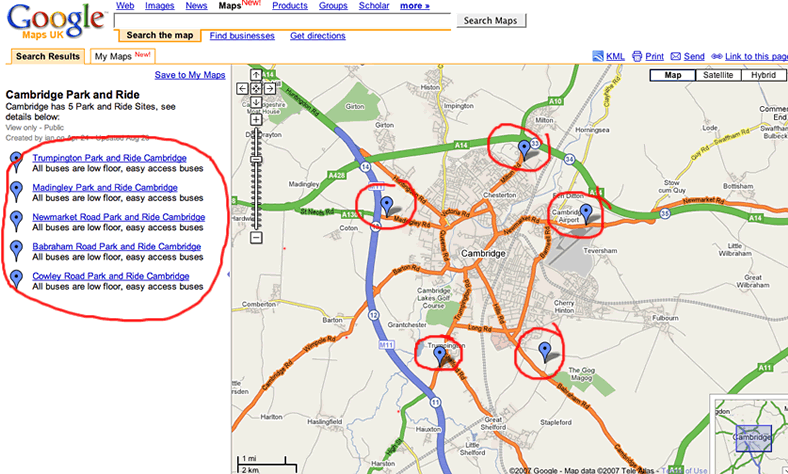Viewport: 788px width, 474px height.
Task: Open the Trumpington Park and Ride Cambridge link
Action: point(110,158)
